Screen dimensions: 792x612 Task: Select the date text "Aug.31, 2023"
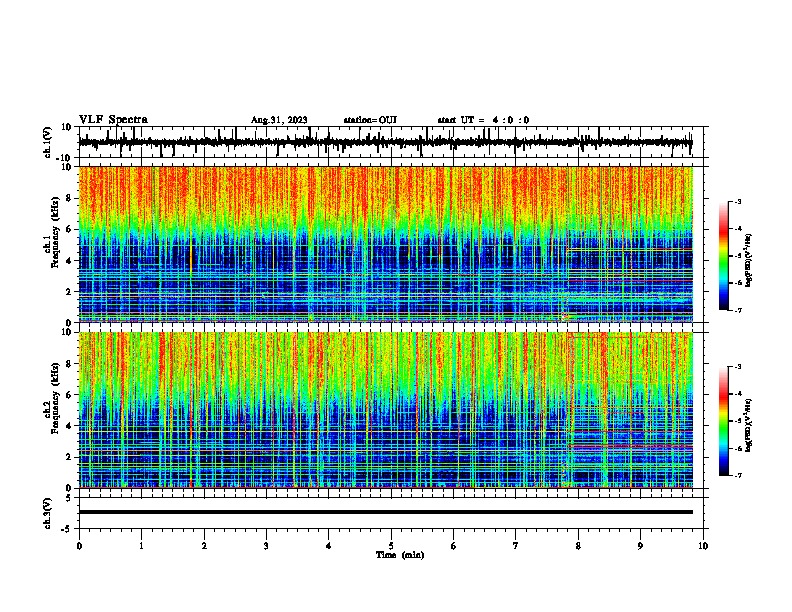279,120
